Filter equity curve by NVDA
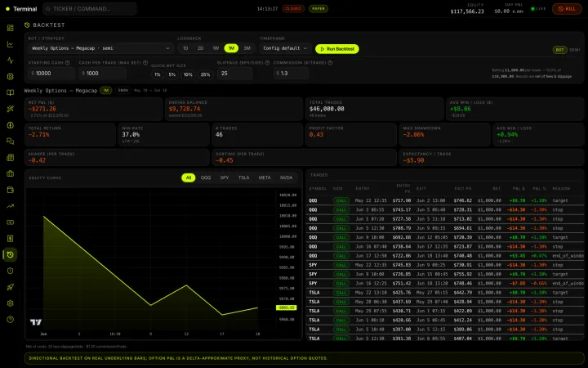The height and width of the screenshot is (368, 588). click(x=286, y=177)
